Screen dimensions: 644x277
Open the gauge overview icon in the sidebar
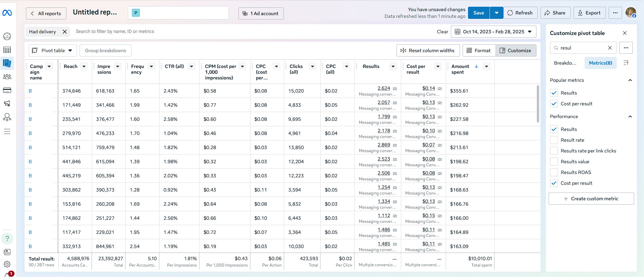click(x=7, y=36)
